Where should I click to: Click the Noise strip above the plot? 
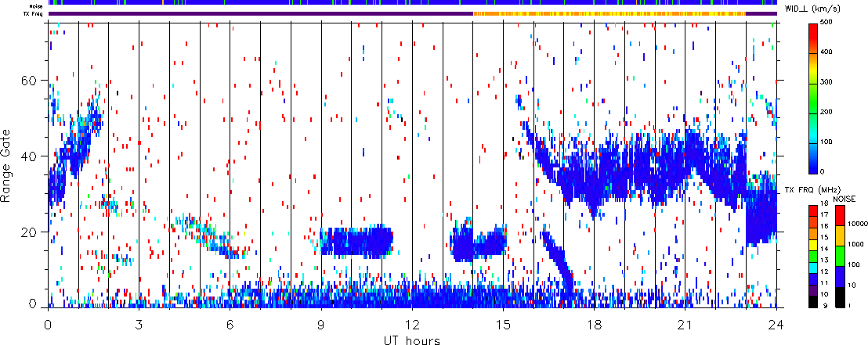[412, 3]
